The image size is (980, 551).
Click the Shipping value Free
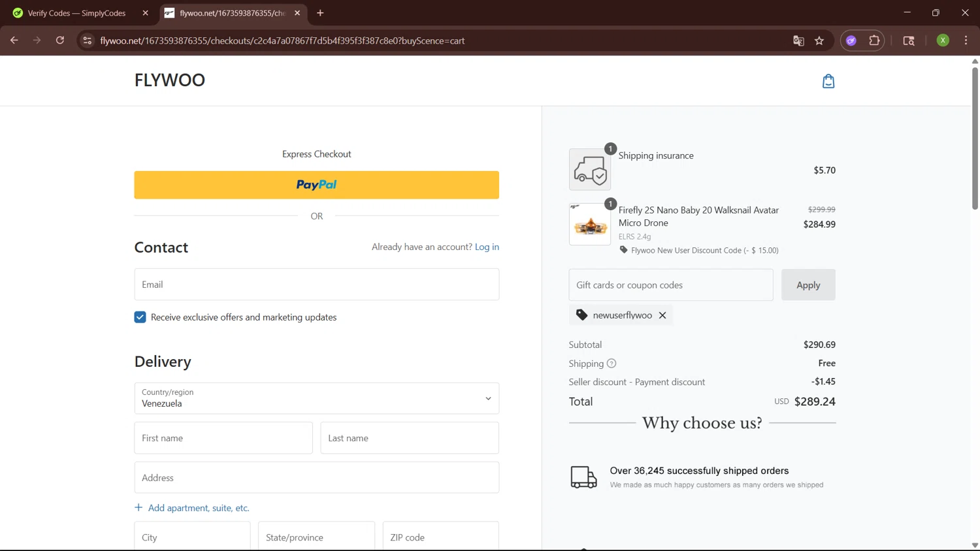coord(827,363)
